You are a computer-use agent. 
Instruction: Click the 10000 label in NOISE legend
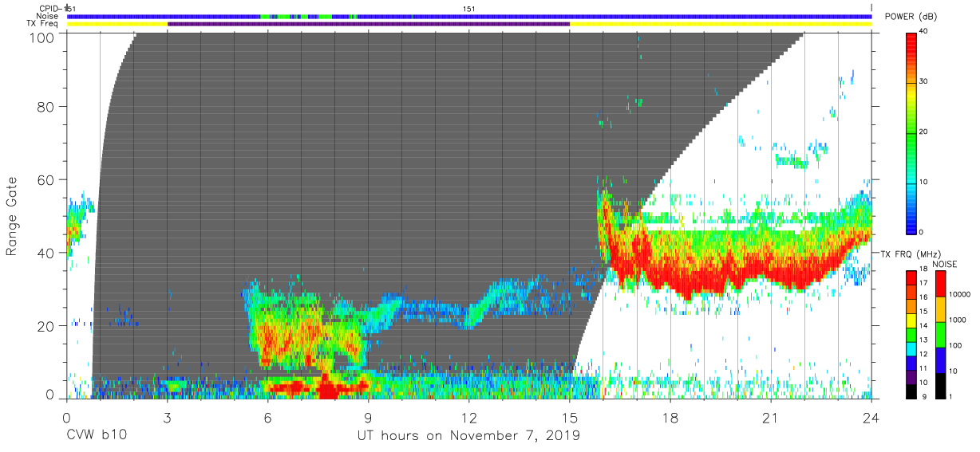pos(958,294)
